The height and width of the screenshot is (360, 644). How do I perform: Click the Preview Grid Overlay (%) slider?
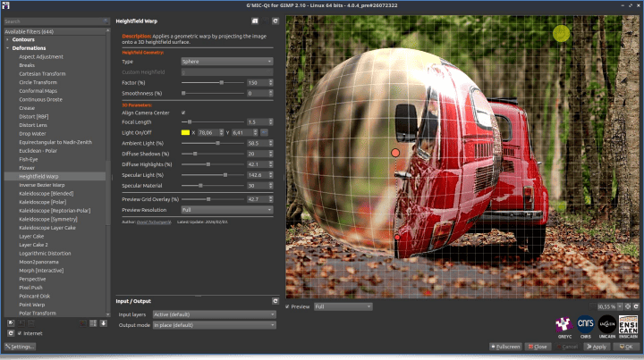(x=213, y=199)
